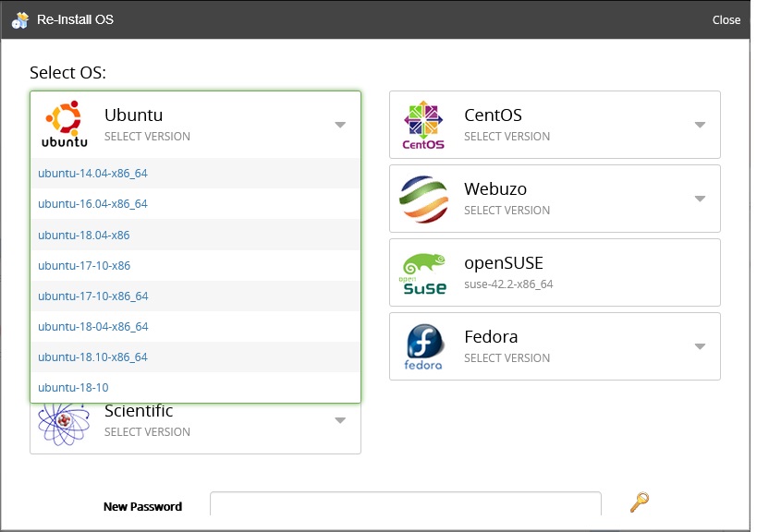Viewport: 757px width, 532px height.
Task: Click the Ubuntu logo icon
Action: point(64,124)
